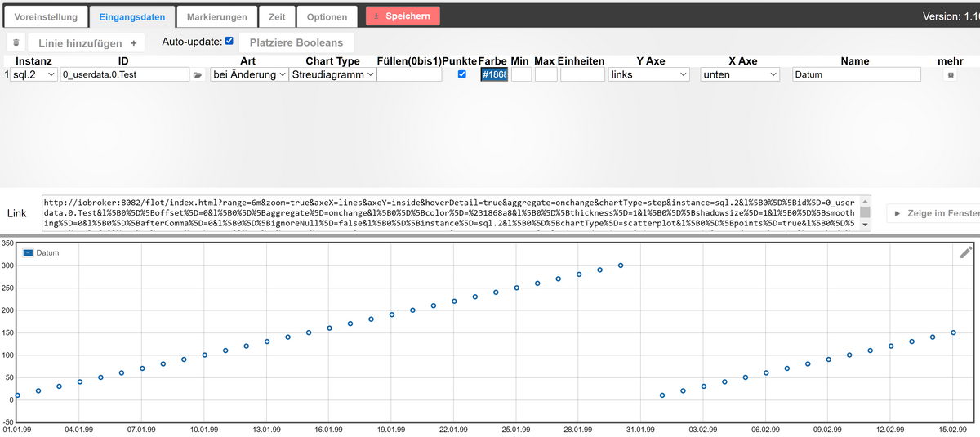
Task: Click the 'Chart Type' column header
Action: [x=332, y=61]
